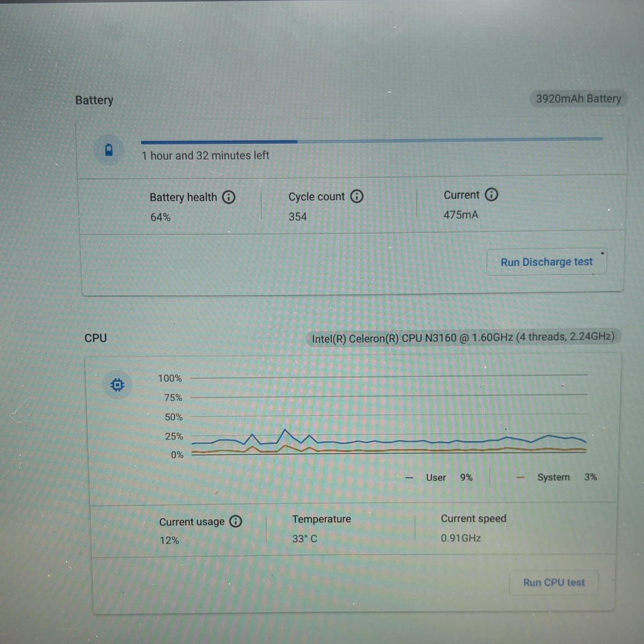Run Discharge test
The image size is (644, 644).
coord(546,262)
